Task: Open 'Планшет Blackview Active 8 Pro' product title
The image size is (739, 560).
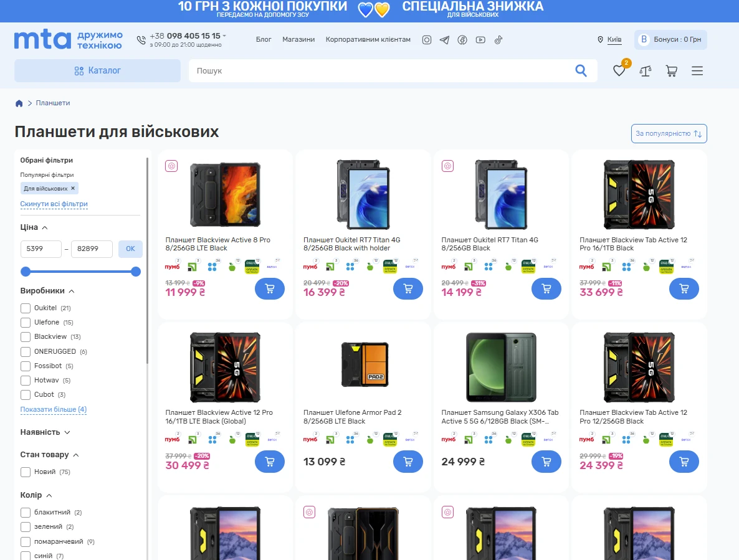Action: point(217,244)
